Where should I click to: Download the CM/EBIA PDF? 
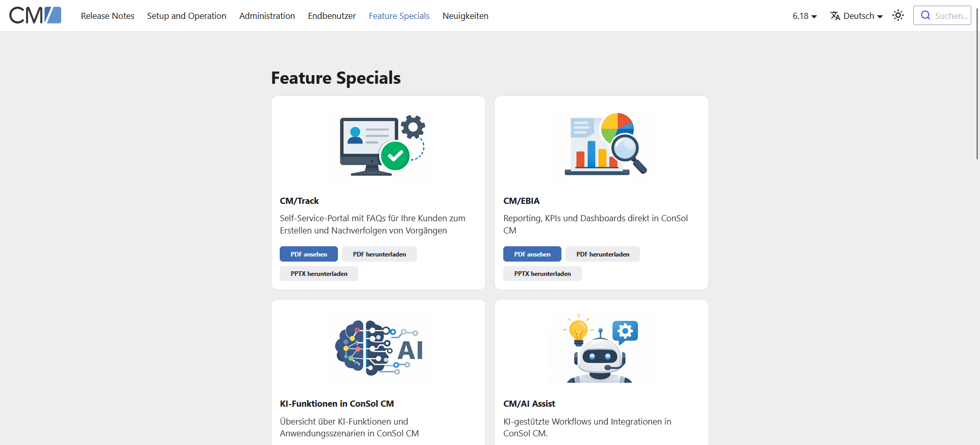coord(603,254)
